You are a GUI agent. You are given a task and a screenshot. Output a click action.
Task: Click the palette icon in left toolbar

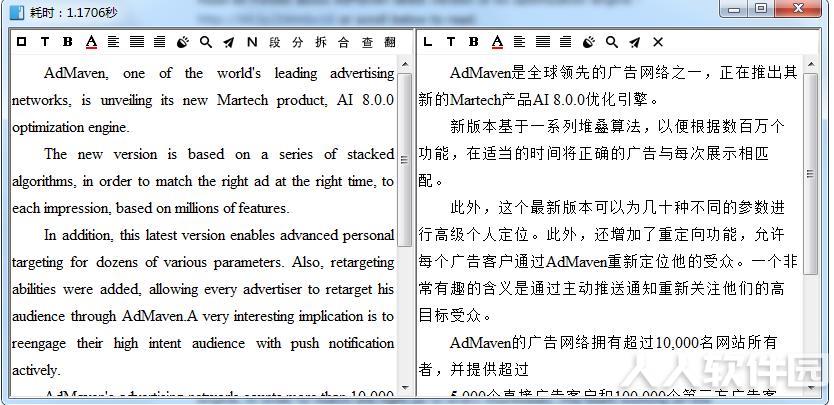pos(183,42)
